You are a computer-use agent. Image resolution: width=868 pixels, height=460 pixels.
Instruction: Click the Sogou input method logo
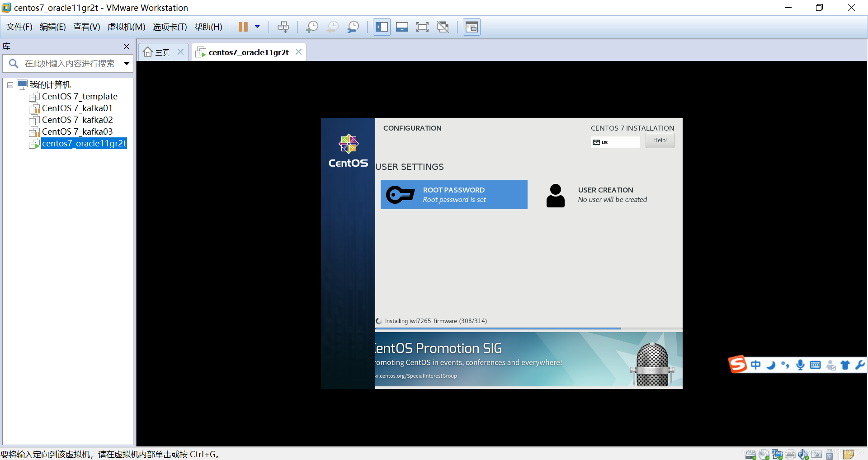(x=737, y=364)
